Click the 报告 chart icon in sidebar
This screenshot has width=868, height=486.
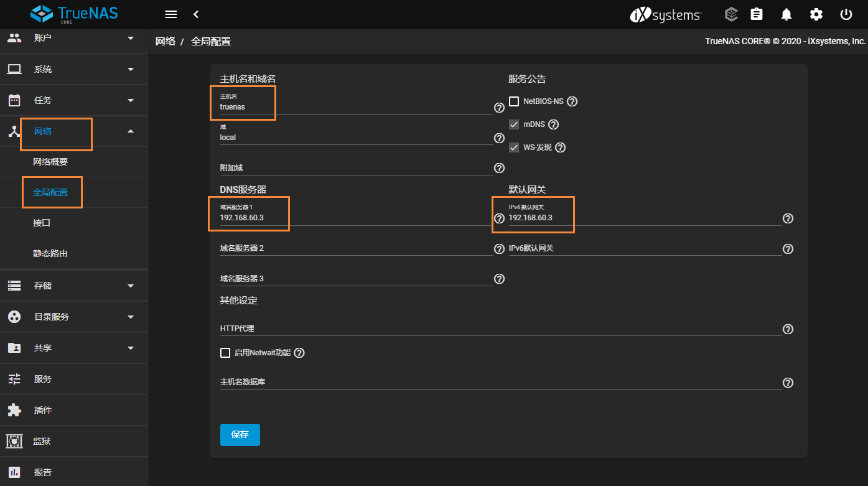[14, 472]
